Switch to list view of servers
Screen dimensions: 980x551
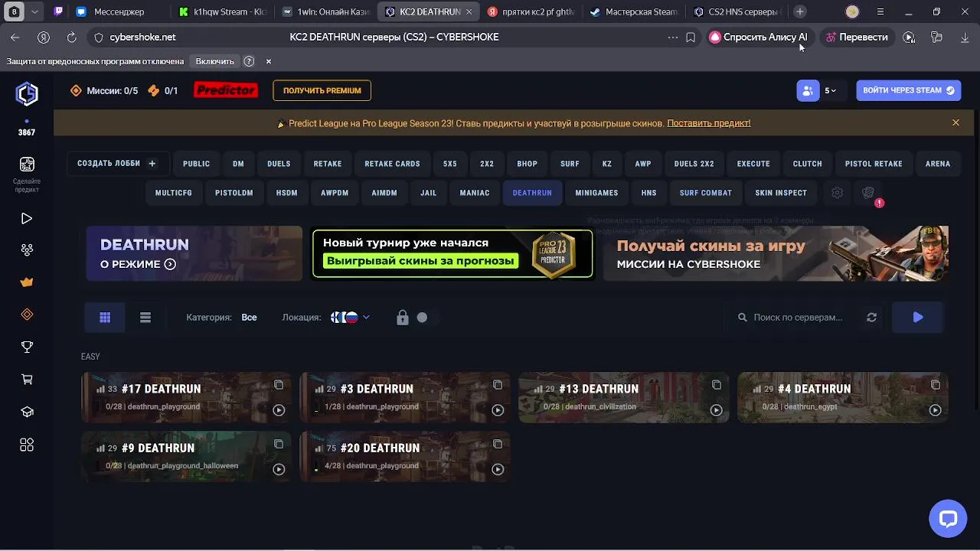pos(145,318)
